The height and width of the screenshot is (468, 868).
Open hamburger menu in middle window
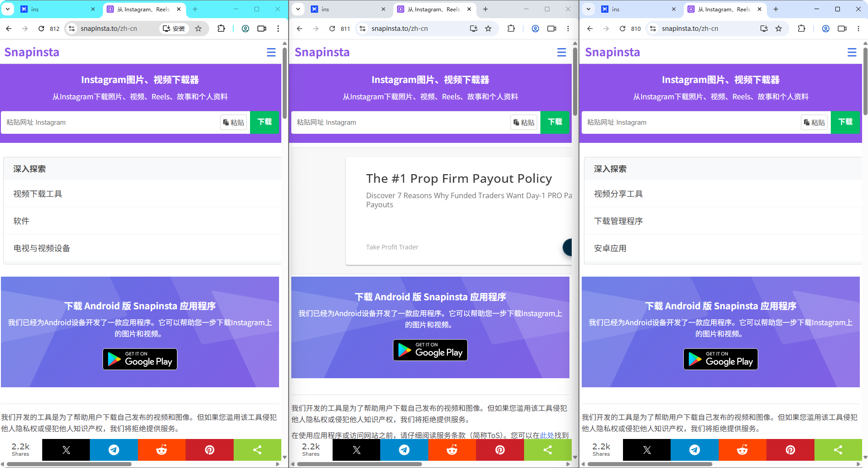(x=561, y=53)
